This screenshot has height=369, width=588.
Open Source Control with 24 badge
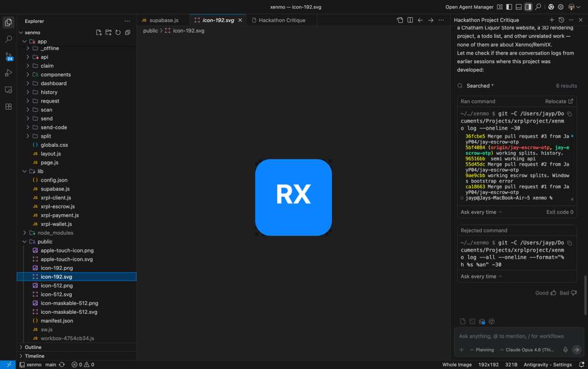[9, 56]
